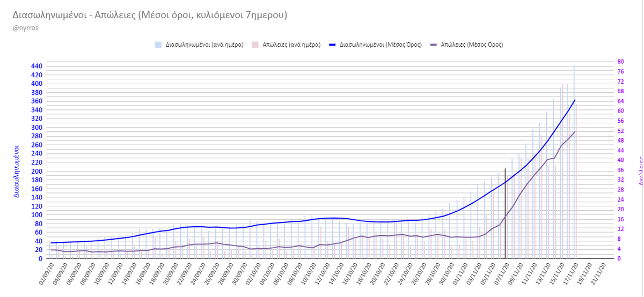
Task: Click the left axis value 400
Action: [x=37, y=84]
